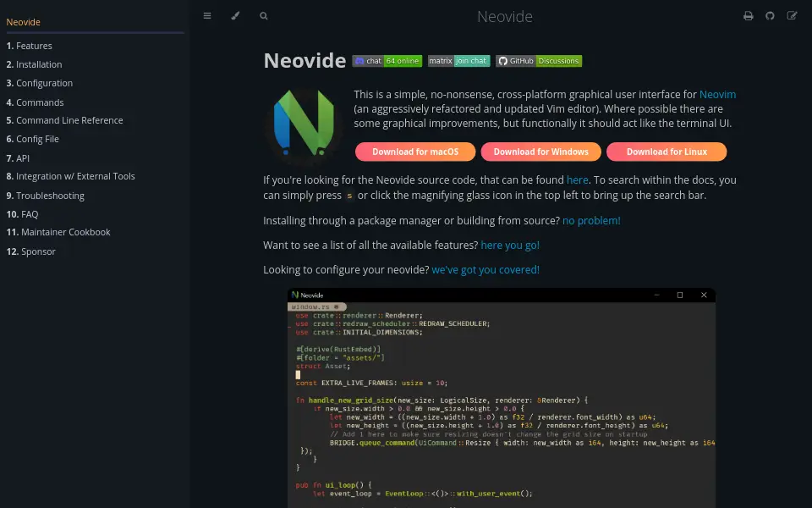Click the Neovide editor screenshot image
The height and width of the screenshot is (508, 812).
point(502,398)
